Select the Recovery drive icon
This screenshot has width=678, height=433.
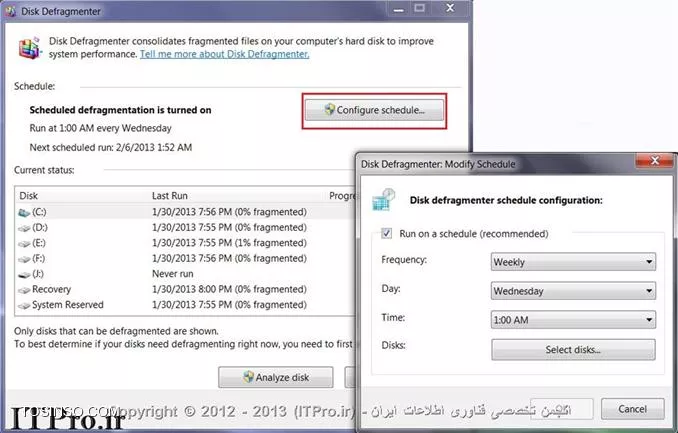24,290
